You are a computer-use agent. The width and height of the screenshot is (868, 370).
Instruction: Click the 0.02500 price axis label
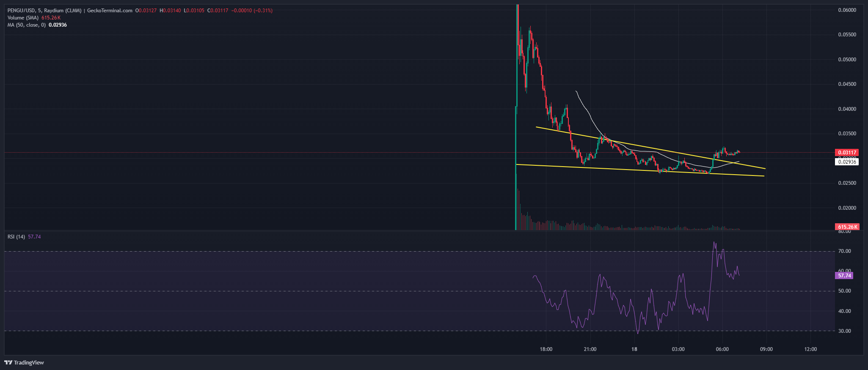(x=847, y=183)
